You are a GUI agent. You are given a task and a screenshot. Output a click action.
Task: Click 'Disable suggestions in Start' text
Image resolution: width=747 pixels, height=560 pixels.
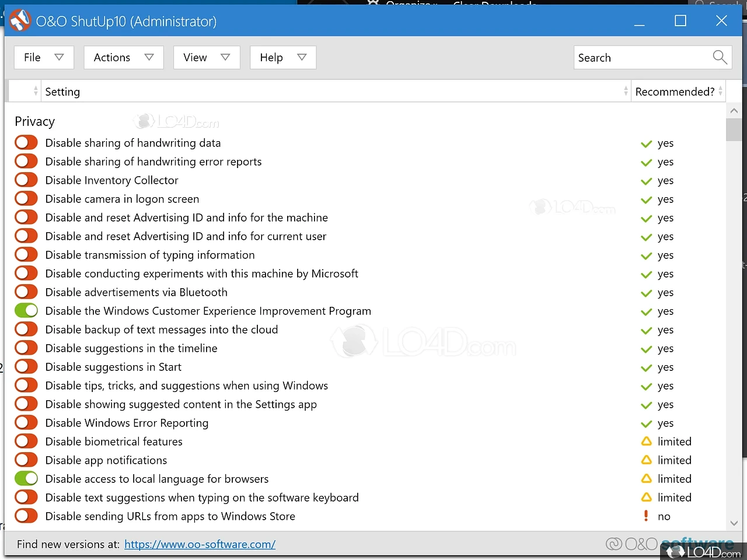point(113,367)
